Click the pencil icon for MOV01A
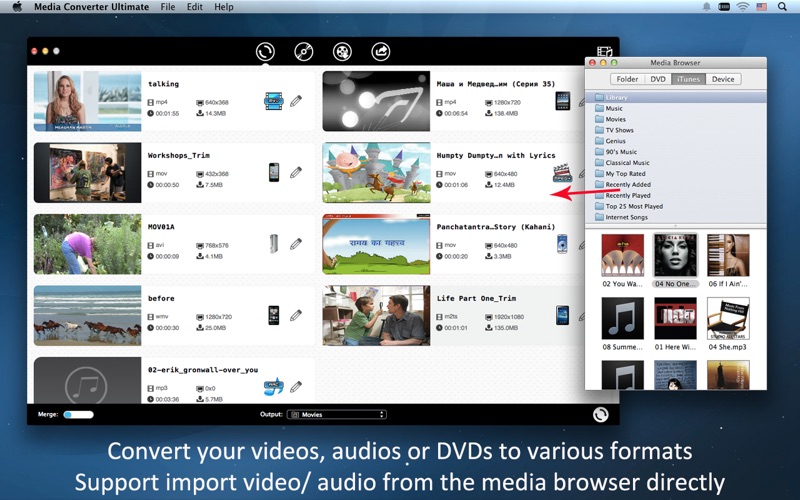The width and height of the screenshot is (800, 500). 296,244
